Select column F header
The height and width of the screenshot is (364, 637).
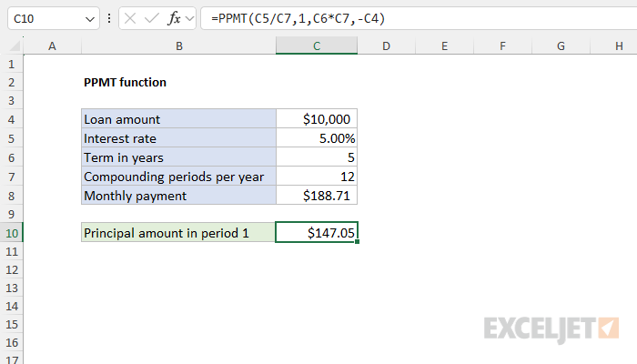502,45
